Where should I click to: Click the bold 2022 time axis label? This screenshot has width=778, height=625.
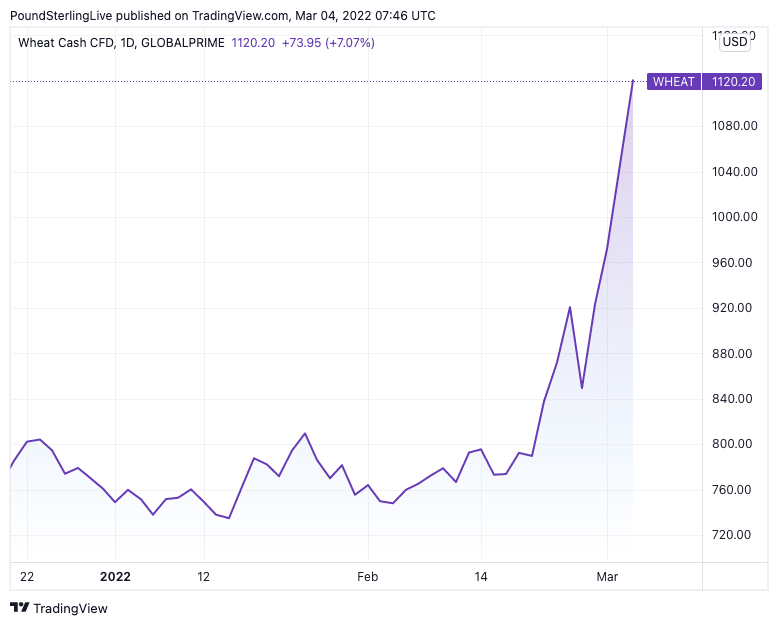(x=115, y=577)
